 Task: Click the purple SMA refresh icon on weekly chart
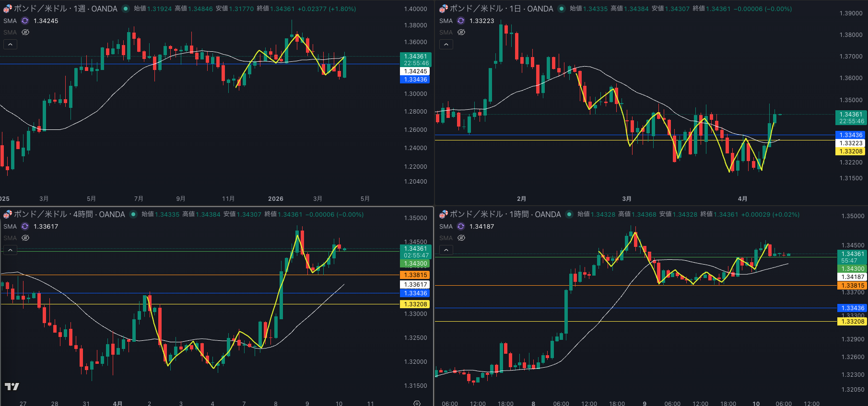pos(25,21)
